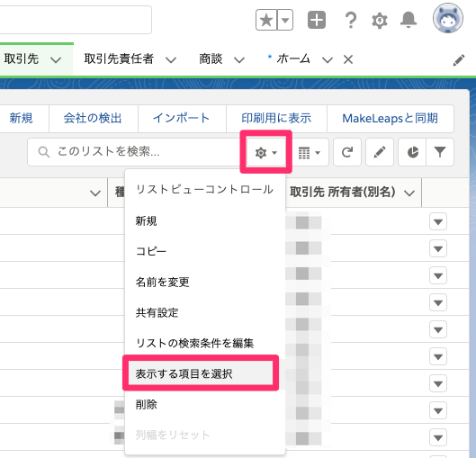
Task: Click the edit navigation pencil icon
Action: pos(459,59)
